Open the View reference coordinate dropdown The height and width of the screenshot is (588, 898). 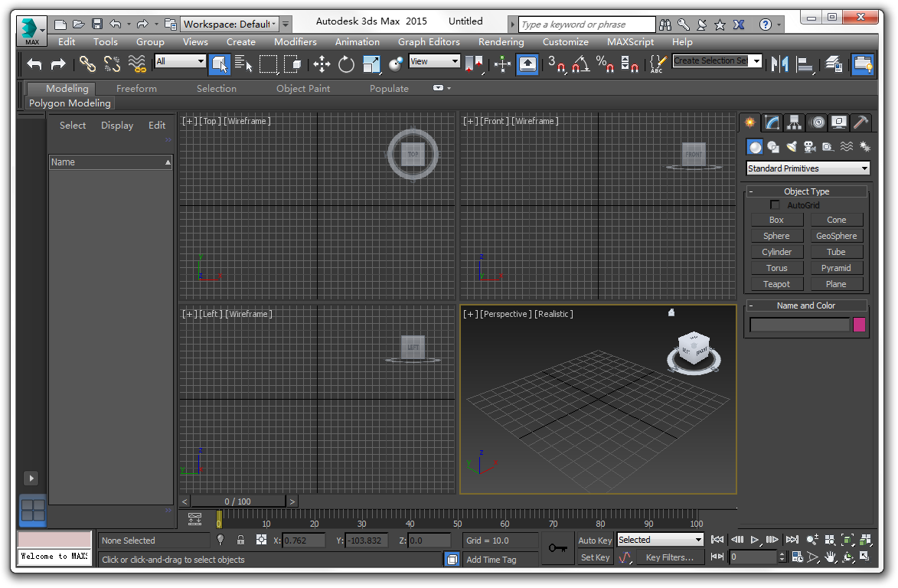pos(435,61)
